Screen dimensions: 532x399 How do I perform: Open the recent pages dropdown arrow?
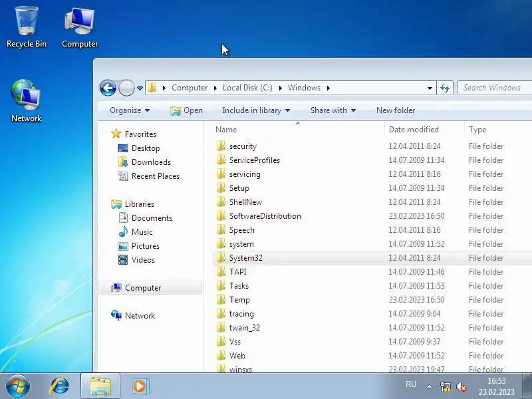140,88
